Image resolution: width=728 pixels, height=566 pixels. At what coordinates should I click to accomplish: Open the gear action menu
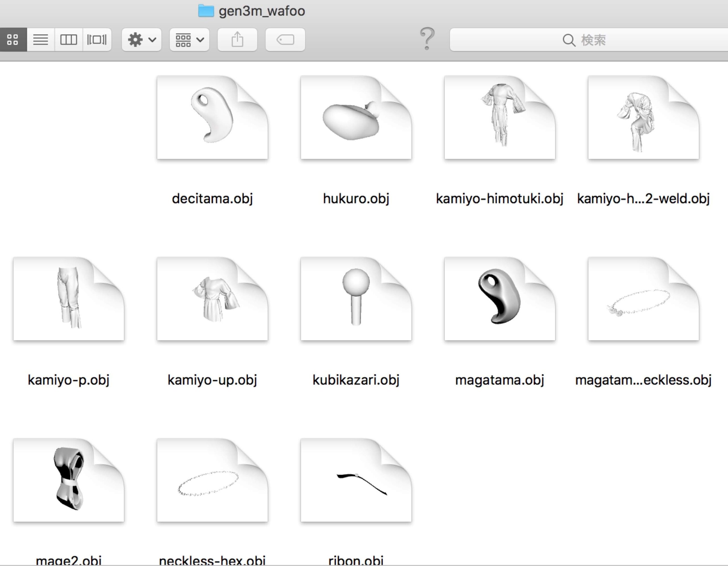[142, 40]
